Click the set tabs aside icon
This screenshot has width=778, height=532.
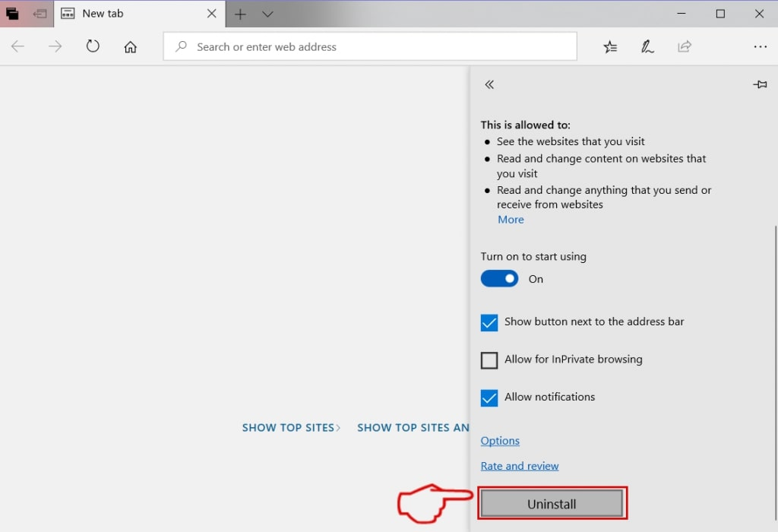(40, 14)
